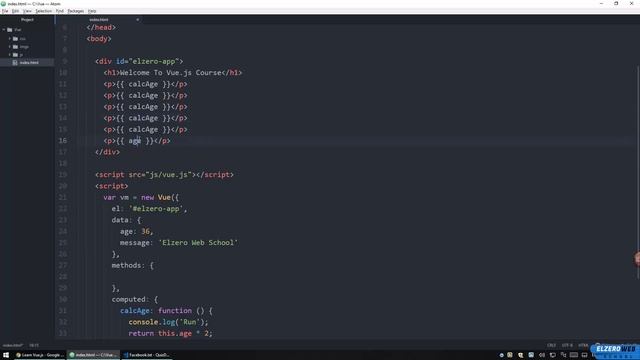Click the volume speaker tray icon
This screenshot has width=640, height=360.
[x=542, y=355]
